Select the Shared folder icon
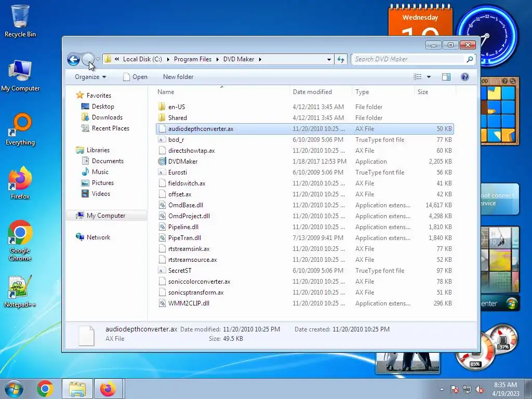This screenshot has height=399, width=532. (x=162, y=118)
